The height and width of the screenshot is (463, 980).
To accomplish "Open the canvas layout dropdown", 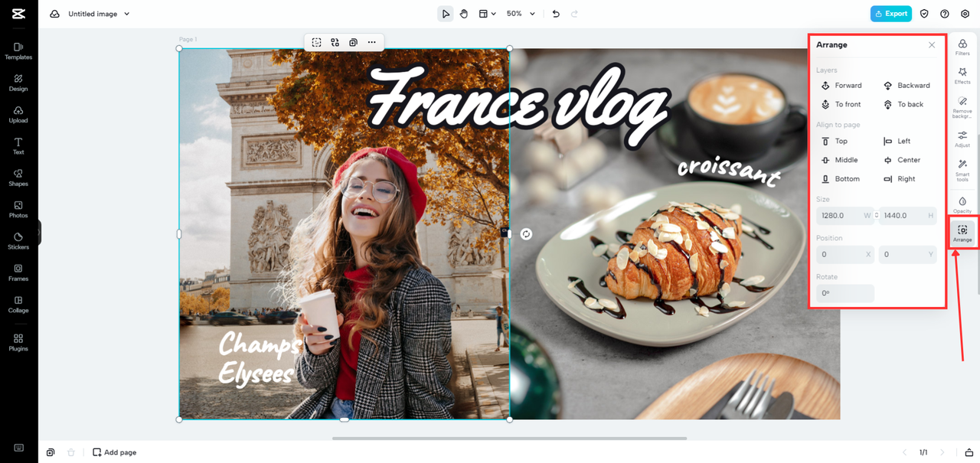I will tap(487, 14).
